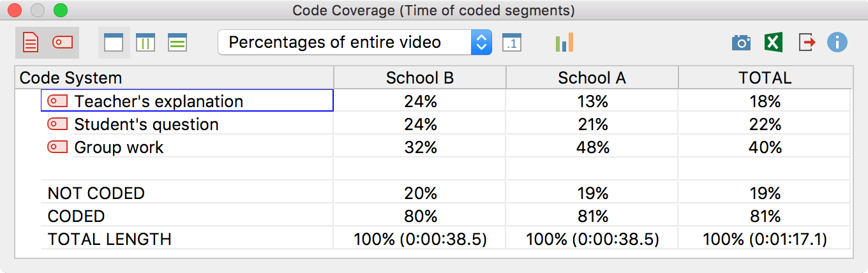868x273 pixels.
Task: Click the TOTAL LENGTH row label
Action: coord(110,239)
